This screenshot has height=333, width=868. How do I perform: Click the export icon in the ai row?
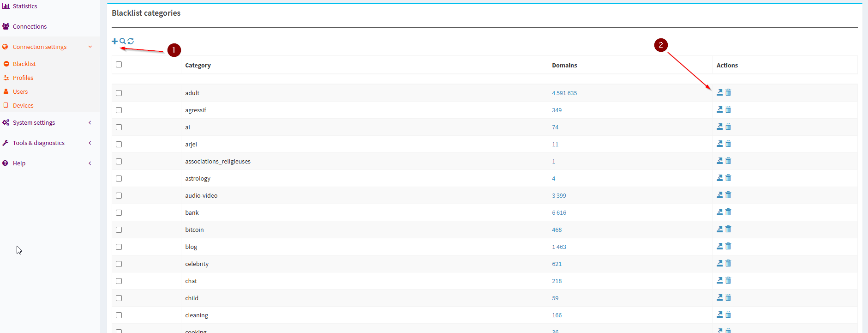(x=720, y=127)
